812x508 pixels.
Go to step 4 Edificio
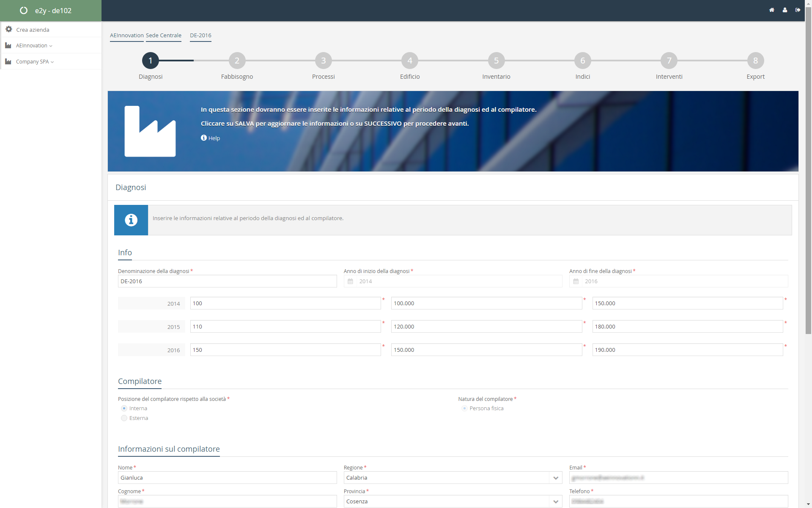410,61
